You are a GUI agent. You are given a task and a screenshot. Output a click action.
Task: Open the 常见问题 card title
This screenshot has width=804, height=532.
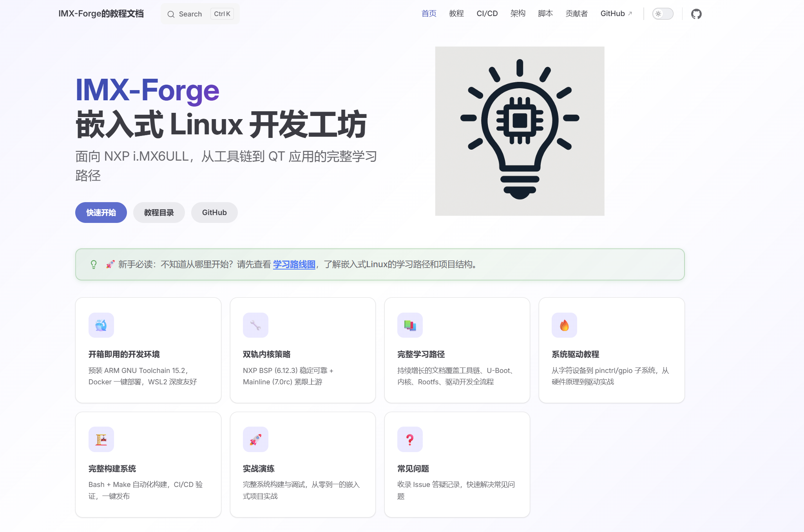tap(413, 469)
